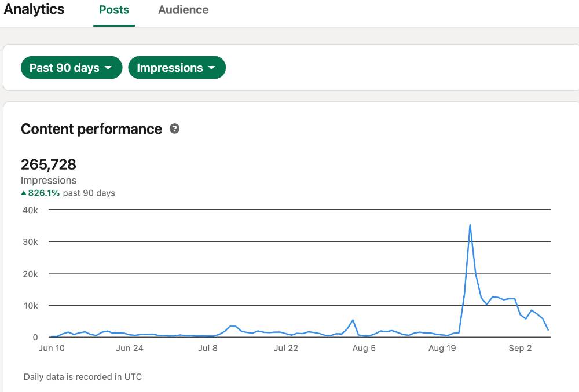Screen dimensions: 579x392
Task: Click the Jun 10 x-axis label
Action: (51, 348)
